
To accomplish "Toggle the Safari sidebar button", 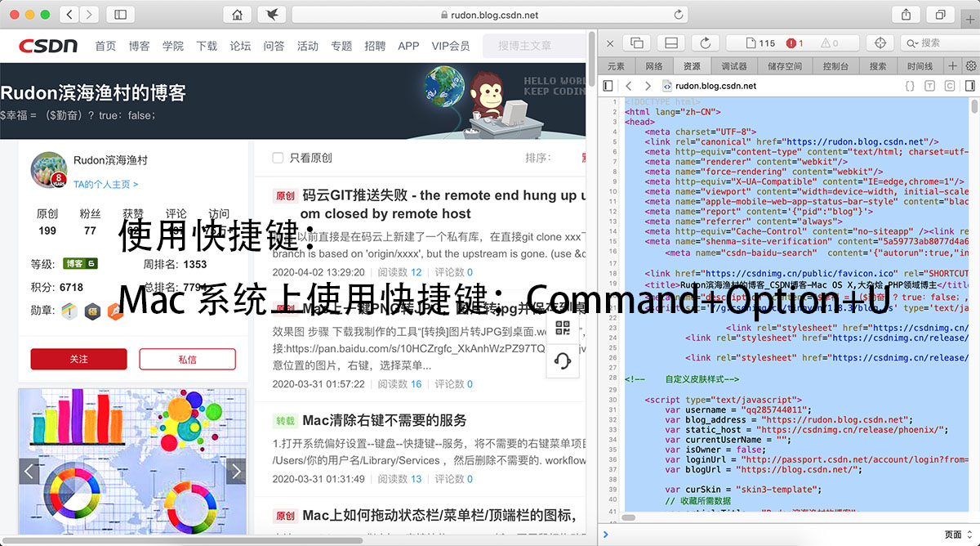I will click(120, 15).
